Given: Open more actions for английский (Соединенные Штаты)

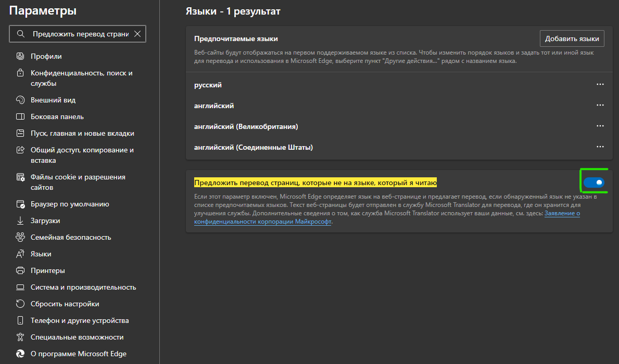Looking at the screenshot, I should [x=600, y=147].
